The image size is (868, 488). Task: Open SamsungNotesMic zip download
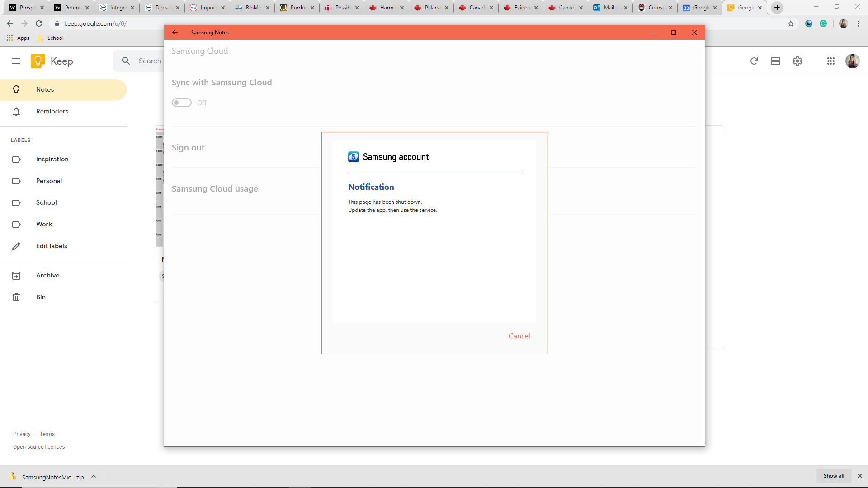click(47, 477)
